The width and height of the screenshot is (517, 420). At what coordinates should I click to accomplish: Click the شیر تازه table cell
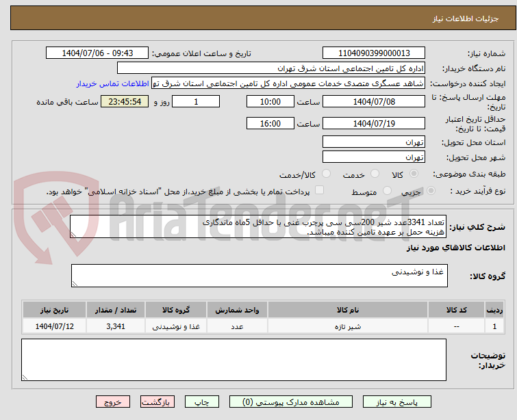pyautogui.click(x=348, y=326)
